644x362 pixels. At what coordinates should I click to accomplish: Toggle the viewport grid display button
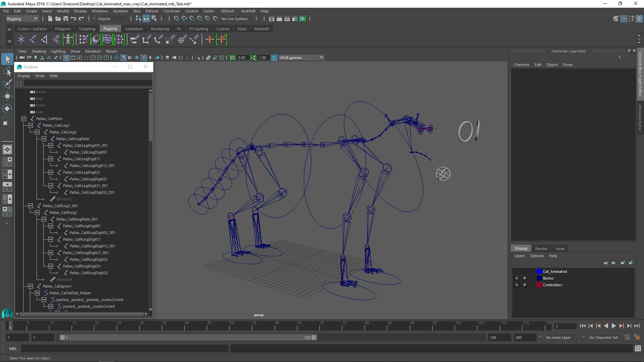coord(66,58)
